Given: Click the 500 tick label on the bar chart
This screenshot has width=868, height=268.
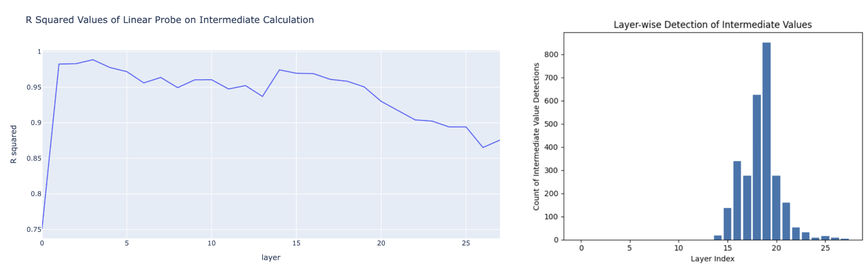Looking at the screenshot, I should (551, 124).
